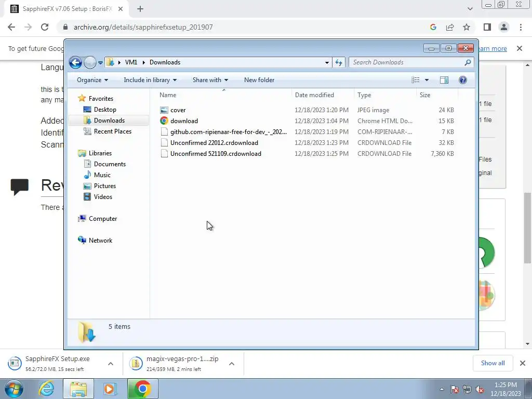Open more view options dropdown arrow
This screenshot has width=532, height=399.
click(427, 80)
